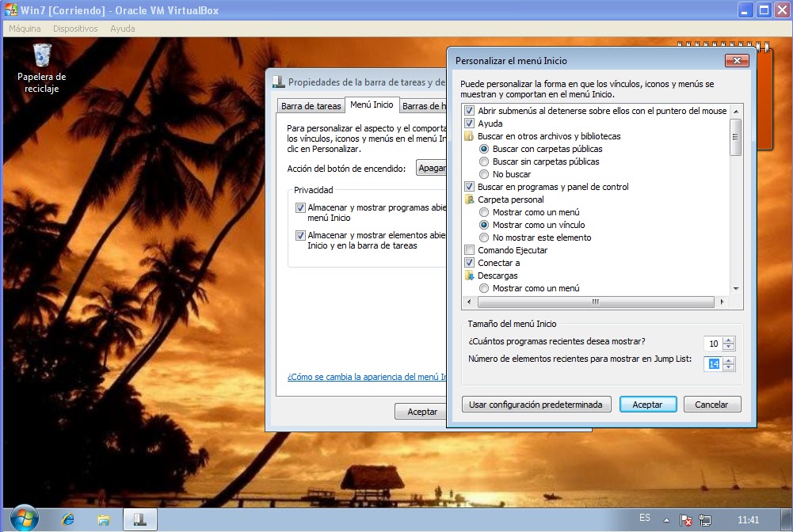Image resolution: width=793 pixels, height=532 pixels.
Task: Switch to the Barras de herramientas tab
Action: coord(424,105)
